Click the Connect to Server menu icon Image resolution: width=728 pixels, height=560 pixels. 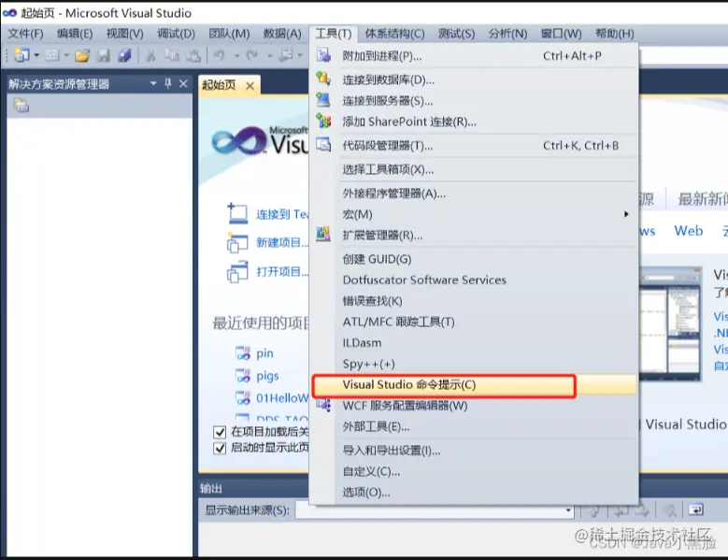pyautogui.click(x=323, y=100)
